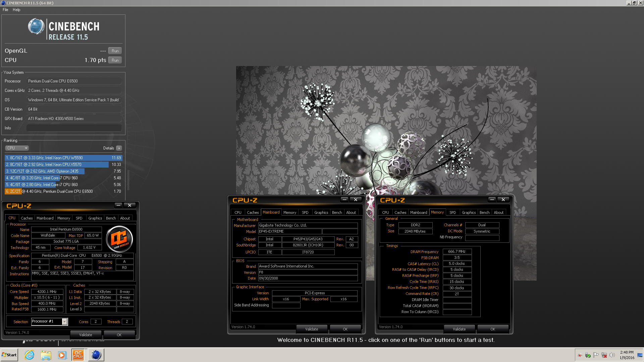Open the red molecule tray icon
This screenshot has width=644, height=362.
[580, 355]
